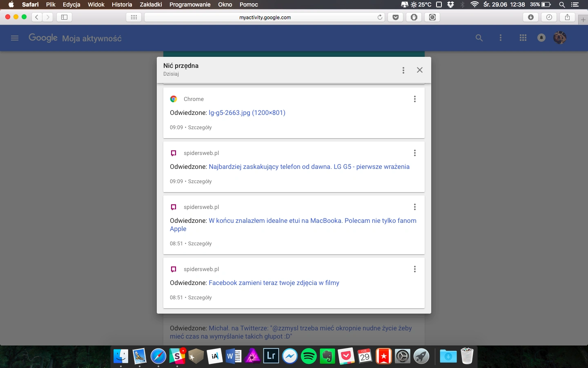The height and width of the screenshot is (368, 588).
Task: Open link Facebook zamieni teraz twoje zdjęcia w filmy
Action: coord(274,283)
